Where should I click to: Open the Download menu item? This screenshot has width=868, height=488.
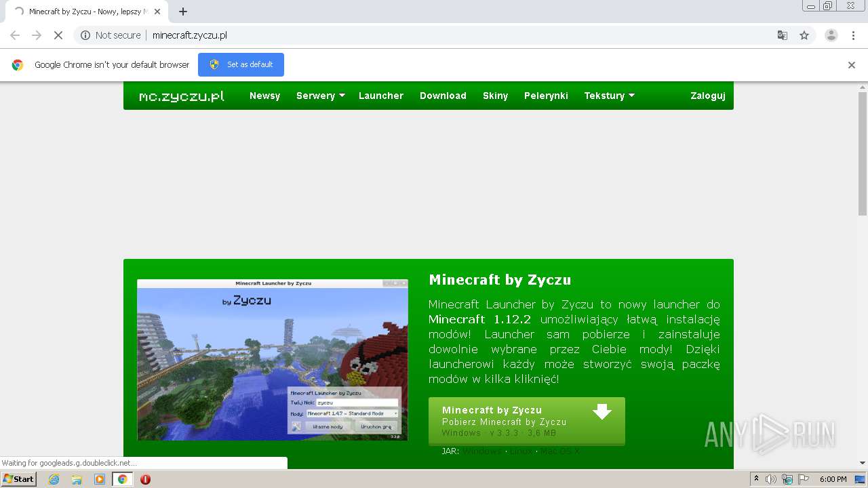point(443,96)
